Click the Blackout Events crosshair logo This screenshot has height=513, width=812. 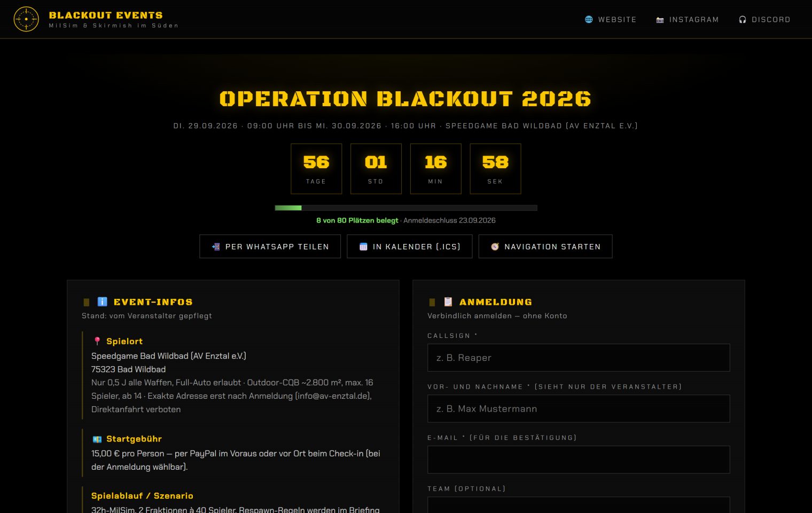tap(26, 19)
